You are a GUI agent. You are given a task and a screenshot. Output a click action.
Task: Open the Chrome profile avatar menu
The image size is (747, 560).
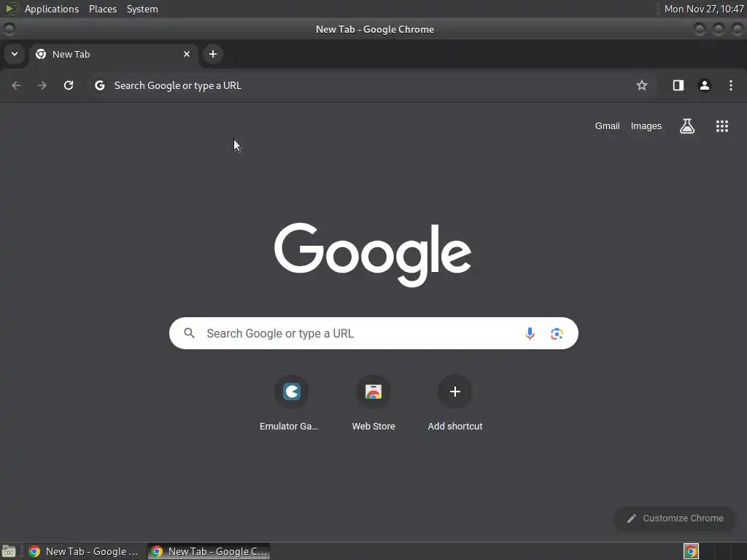(x=705, y=85)
